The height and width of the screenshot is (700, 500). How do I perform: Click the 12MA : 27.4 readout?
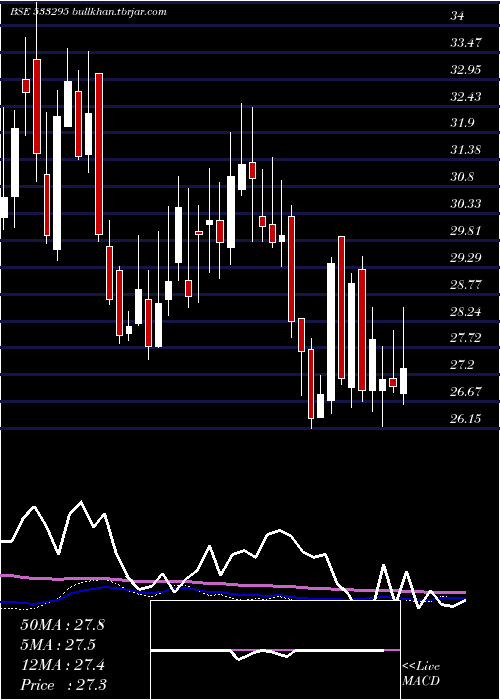(62, 665)
